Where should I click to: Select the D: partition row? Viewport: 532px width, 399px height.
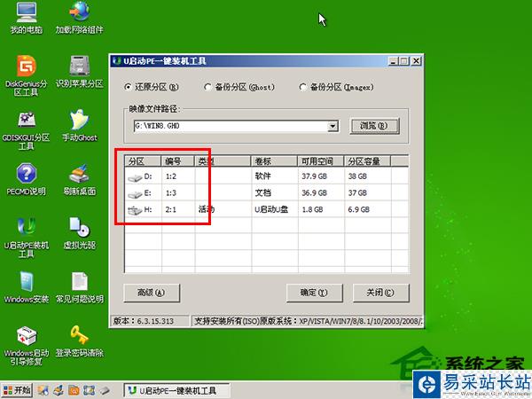(266, 176)
